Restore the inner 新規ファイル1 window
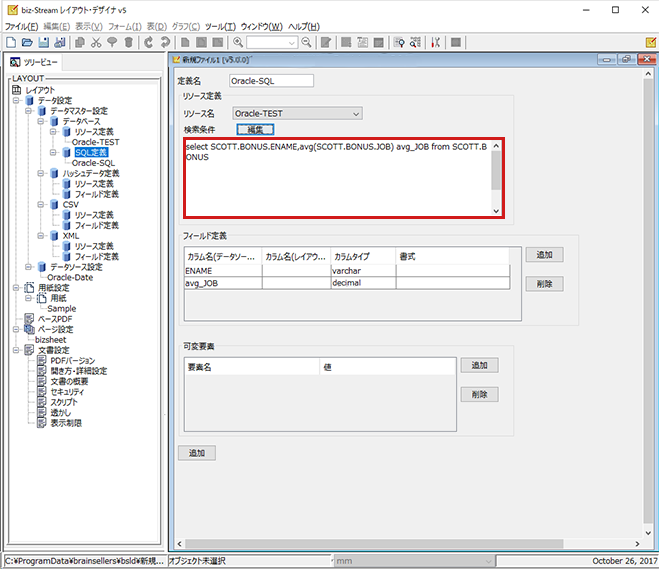 (626, 59)
